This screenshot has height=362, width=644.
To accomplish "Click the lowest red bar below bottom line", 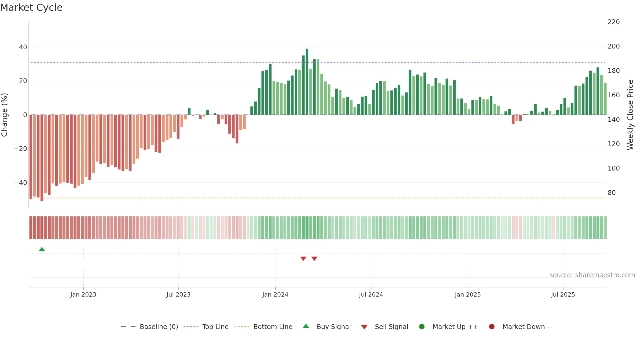I will tap(42, 158).
